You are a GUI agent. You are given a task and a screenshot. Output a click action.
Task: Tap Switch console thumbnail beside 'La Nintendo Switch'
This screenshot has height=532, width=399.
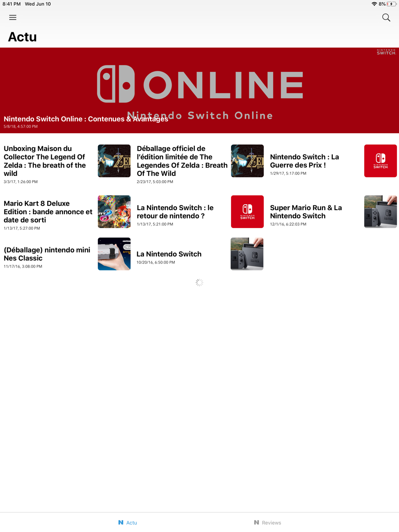point(247,254)
